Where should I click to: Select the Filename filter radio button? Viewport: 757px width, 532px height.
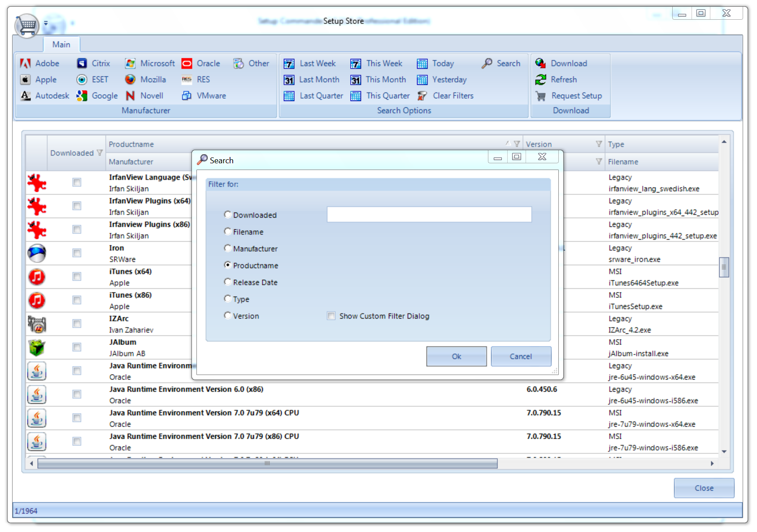tap(227, 231)
